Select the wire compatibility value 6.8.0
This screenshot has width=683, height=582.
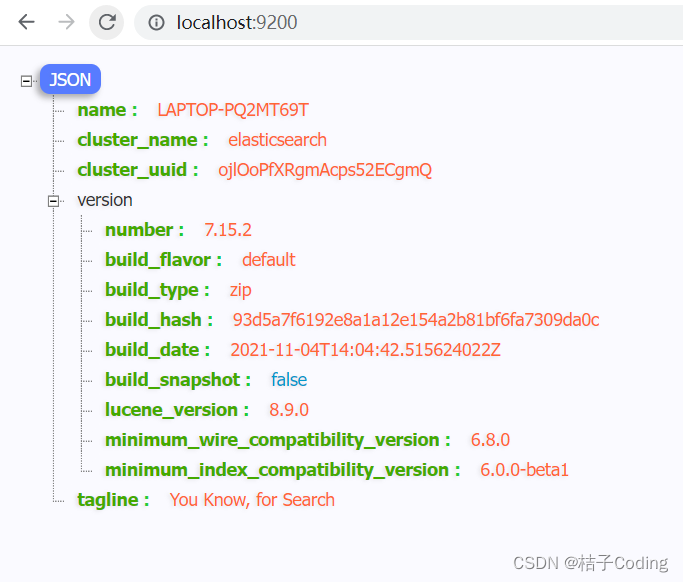(490, 440)
